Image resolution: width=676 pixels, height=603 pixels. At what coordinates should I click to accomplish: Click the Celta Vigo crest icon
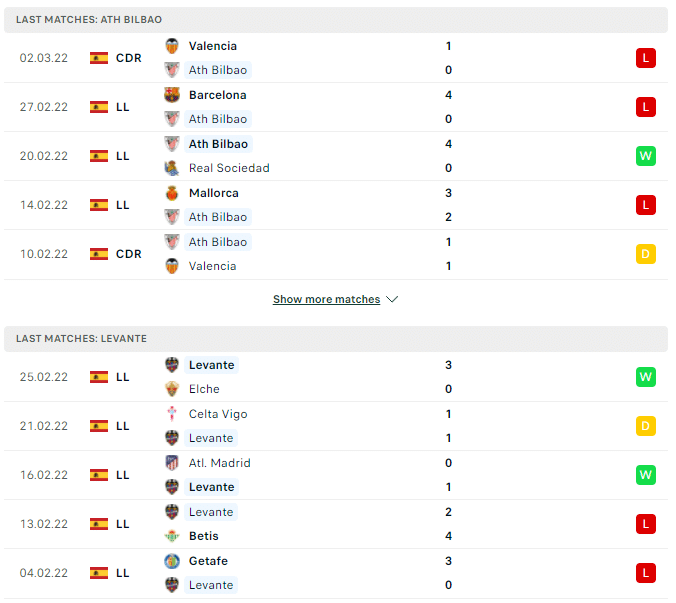tap(172, 414)
